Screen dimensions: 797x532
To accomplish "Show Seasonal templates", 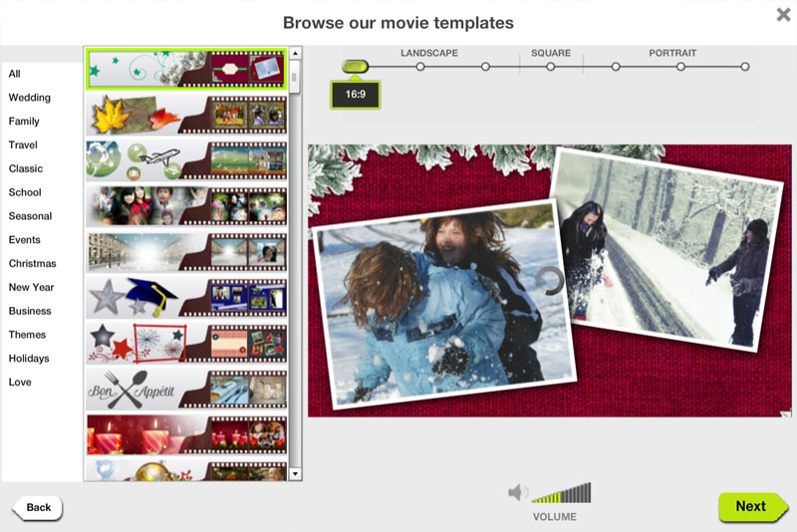I will click(x=30, y=216).
